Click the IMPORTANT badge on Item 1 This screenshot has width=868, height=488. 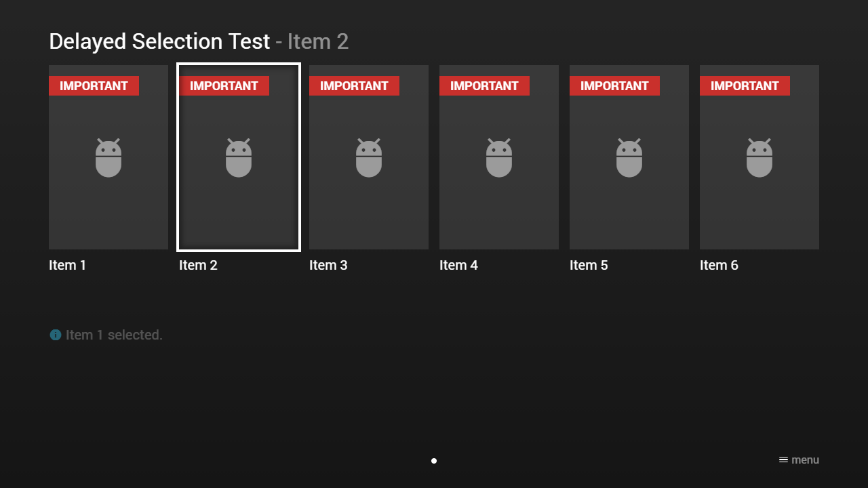[94, 86]
